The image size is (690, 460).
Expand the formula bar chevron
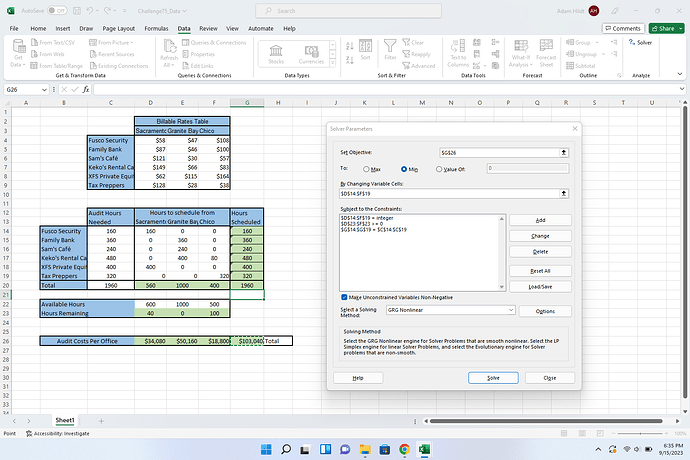[682, 89]
